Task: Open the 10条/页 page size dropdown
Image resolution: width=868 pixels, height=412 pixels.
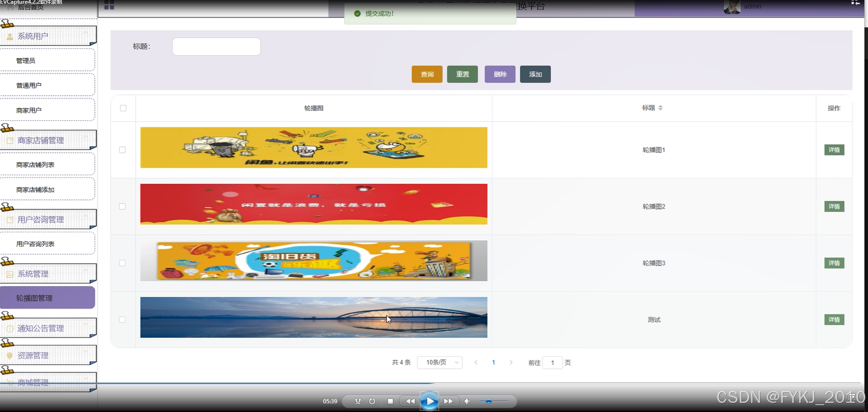Action: point(439,362)
